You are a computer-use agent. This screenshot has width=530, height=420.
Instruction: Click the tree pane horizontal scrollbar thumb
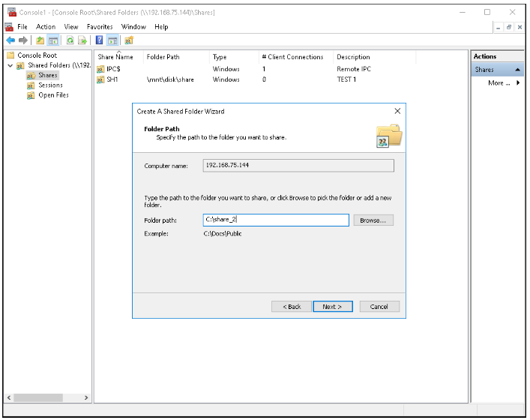(x=37, y=397)
